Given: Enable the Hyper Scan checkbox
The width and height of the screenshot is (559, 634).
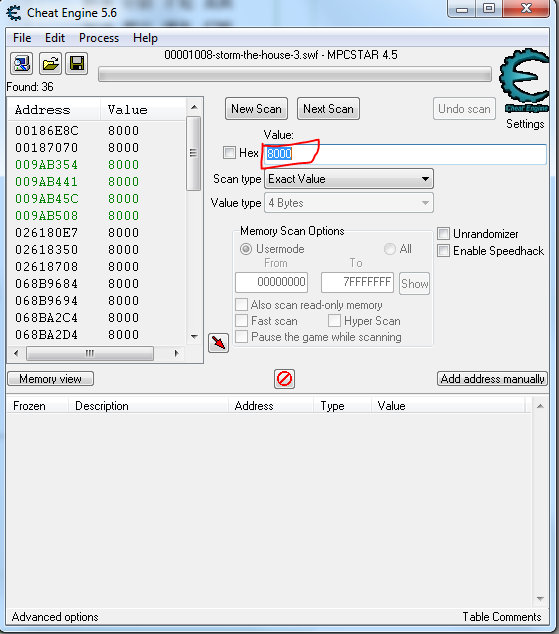Looking at the screenshot, I should (334, 321).
